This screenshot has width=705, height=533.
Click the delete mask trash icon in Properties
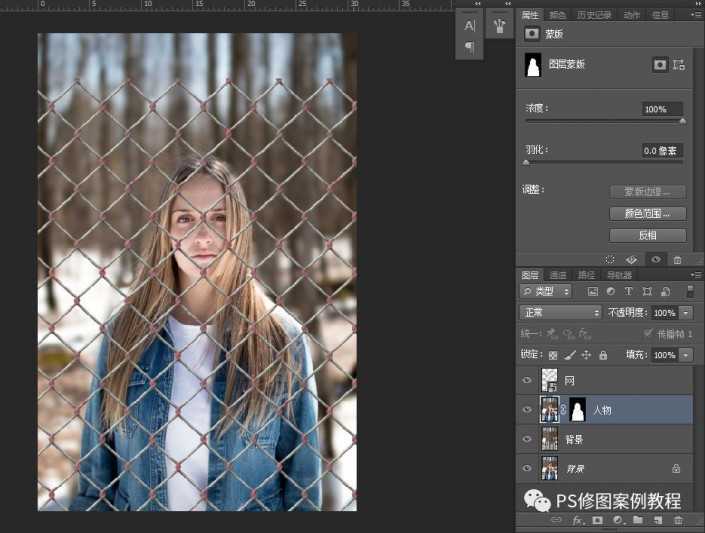(677, 259)
